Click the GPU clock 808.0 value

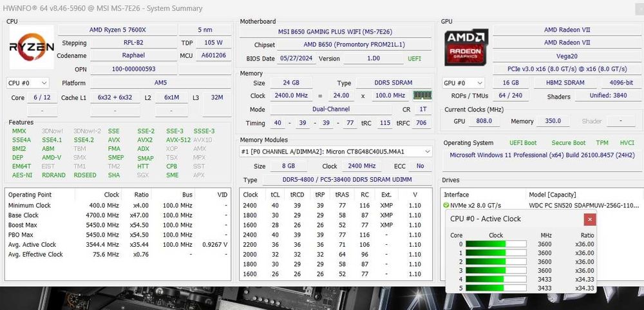484,121
